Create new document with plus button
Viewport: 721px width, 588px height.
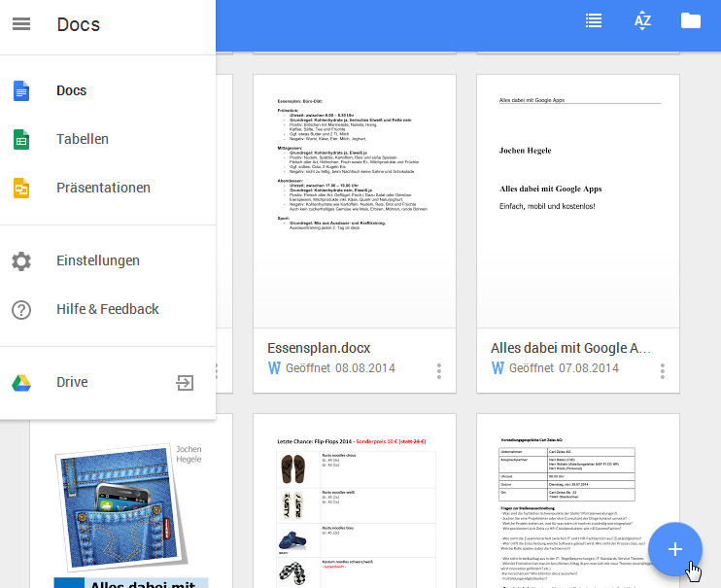point(674,549)
